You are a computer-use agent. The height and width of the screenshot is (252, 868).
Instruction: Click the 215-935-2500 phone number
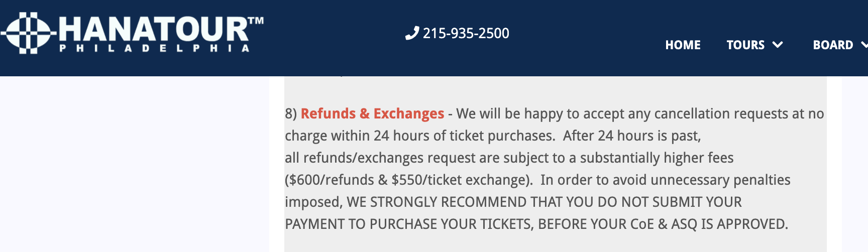pos(466,33)
